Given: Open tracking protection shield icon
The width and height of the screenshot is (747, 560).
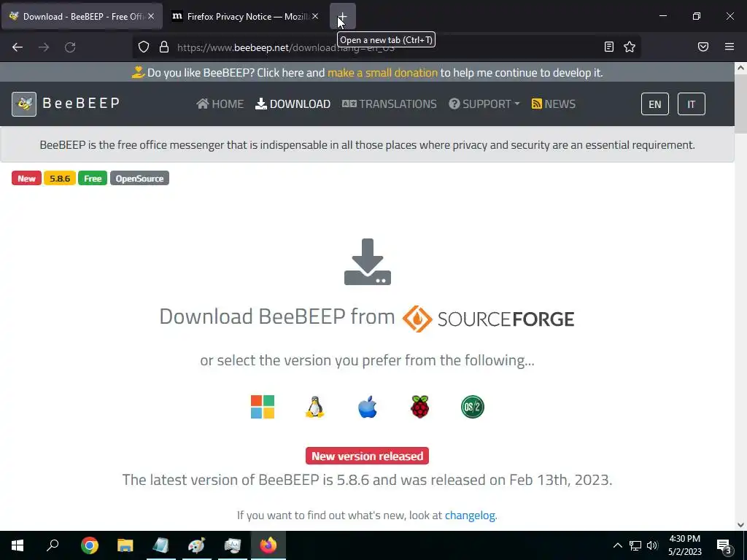Looking at the screenshot, I should coord(144,47).
